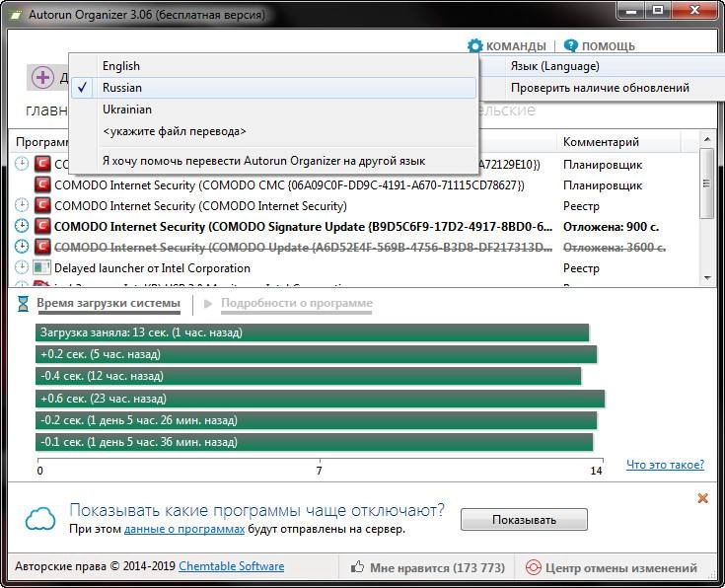
Task: Select the COMODO Internet Security registry row
Action: 354,206
